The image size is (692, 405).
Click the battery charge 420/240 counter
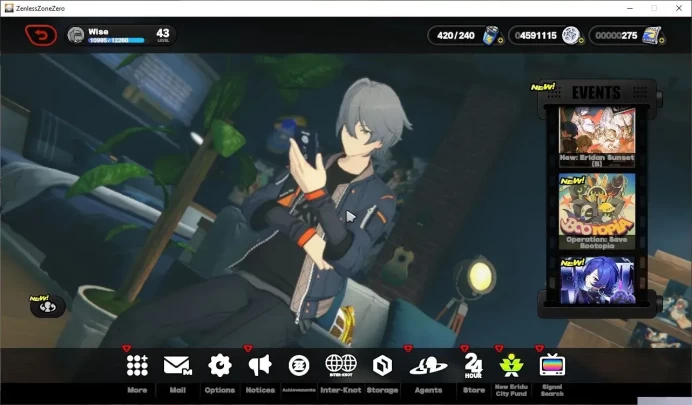(x=456, y=35)
